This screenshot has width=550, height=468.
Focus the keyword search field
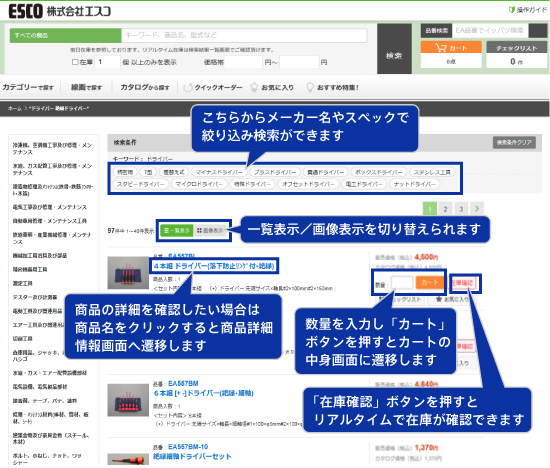(244, 35)
